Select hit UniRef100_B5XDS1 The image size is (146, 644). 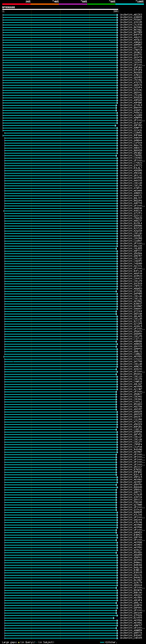click(131, 374)
